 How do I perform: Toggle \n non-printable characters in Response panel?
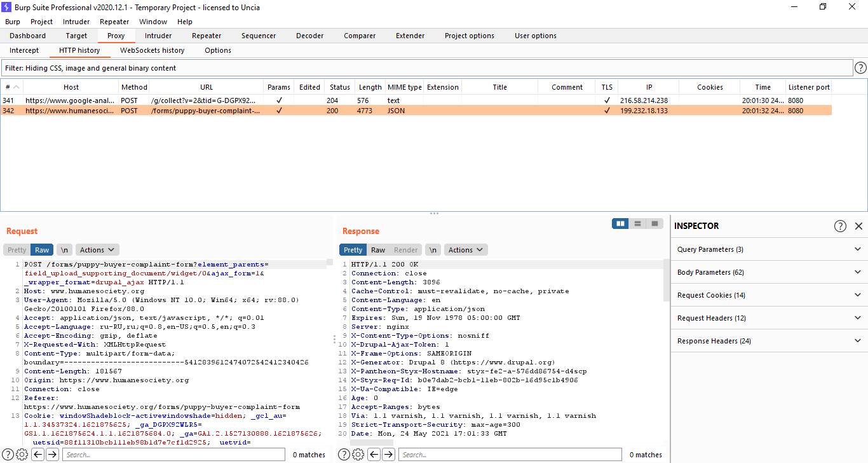(x=433, y=250)
